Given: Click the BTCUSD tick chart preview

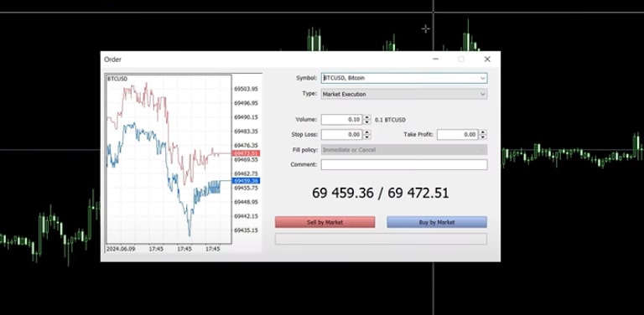Looking at the screenshot, I should pyautogui.click(x=169, y=159).
